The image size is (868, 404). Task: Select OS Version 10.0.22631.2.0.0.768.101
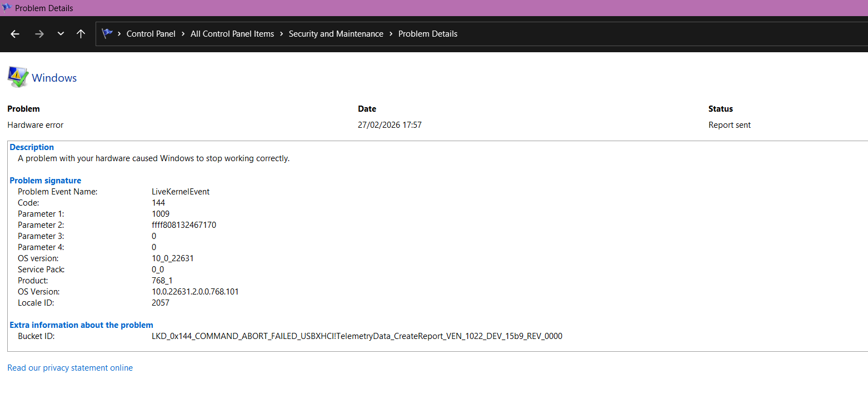pyautogui.click(x=195, y=292)
